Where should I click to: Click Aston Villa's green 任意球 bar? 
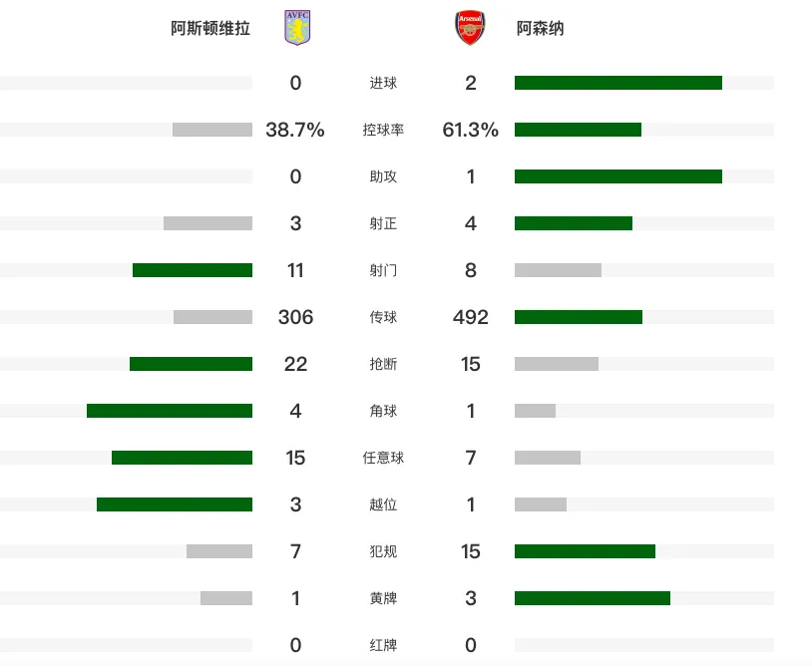pyautogui.click(x=183, y=458)
